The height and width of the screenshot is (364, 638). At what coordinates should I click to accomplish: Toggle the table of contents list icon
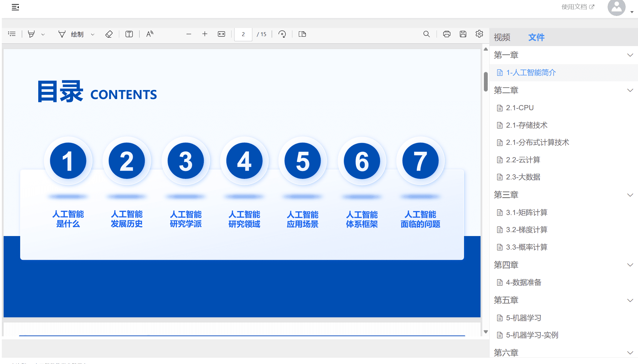(12, 34)
